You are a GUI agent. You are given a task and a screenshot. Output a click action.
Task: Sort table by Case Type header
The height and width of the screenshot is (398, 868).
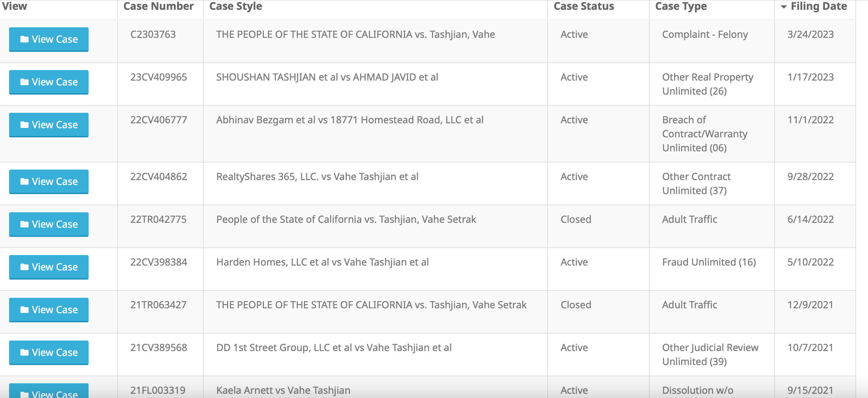pyautogui.click(x=681, y=6)
